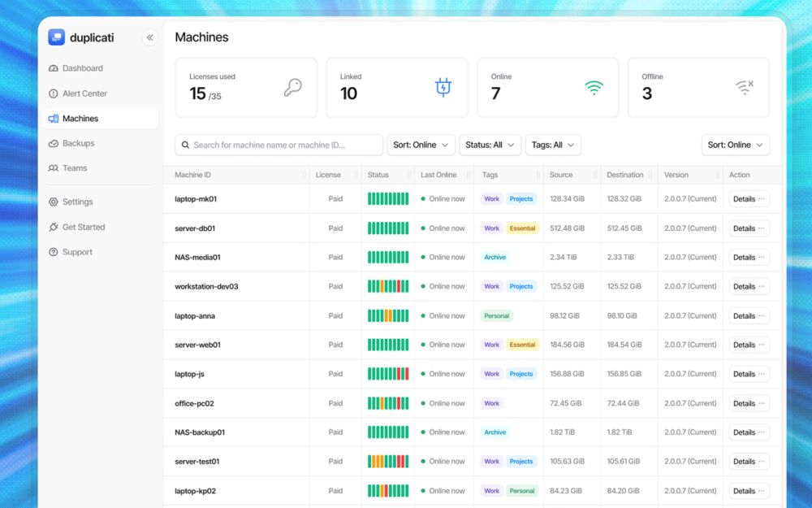Click the key icon in Licenses used card

pos(292,87)
